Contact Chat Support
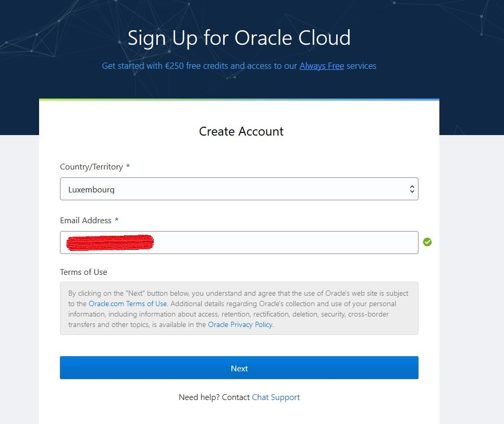The width and height of the screenshot is (504, 424). pyautogui.click(x=276, y=397)
